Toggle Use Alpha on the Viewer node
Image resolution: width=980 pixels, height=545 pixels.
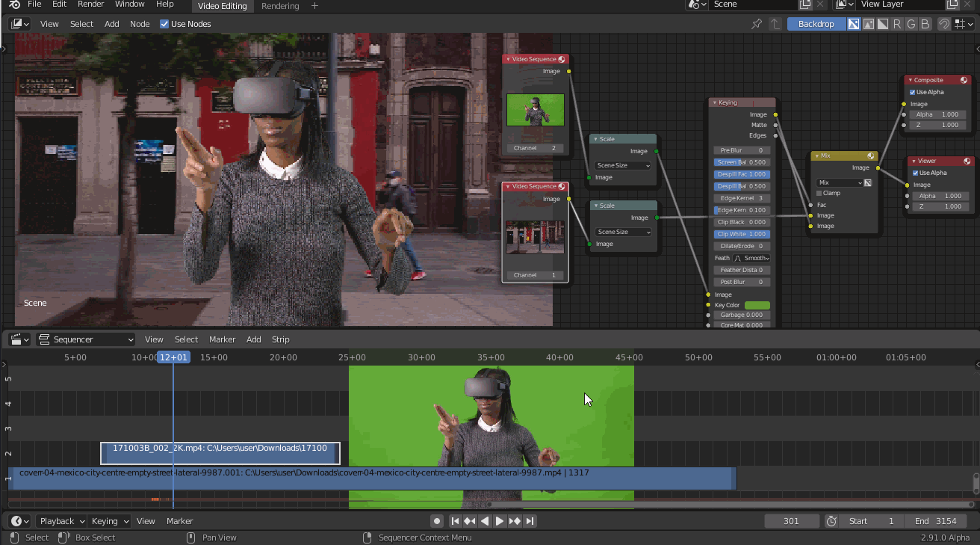[x=916, y=173]
